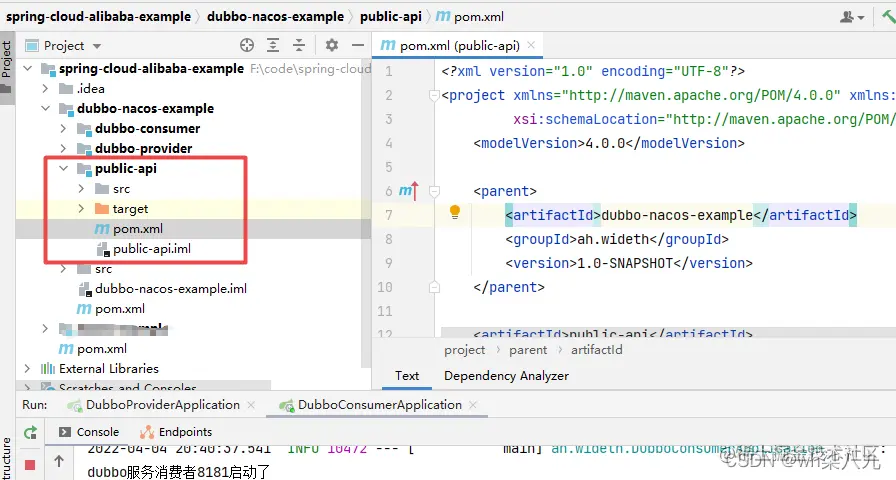Open the Structure tool window side button
The width and height of the screenshot is (896, 480).
[7, 459]
